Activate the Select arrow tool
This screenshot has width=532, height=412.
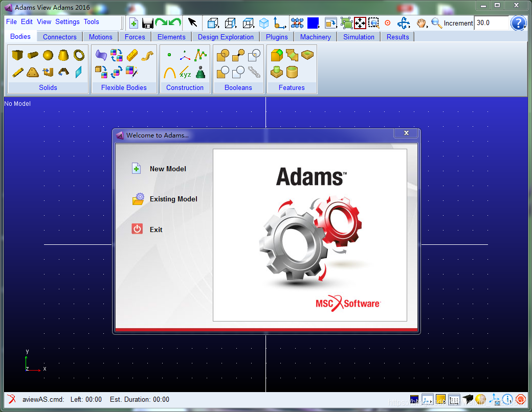(192, 22)
